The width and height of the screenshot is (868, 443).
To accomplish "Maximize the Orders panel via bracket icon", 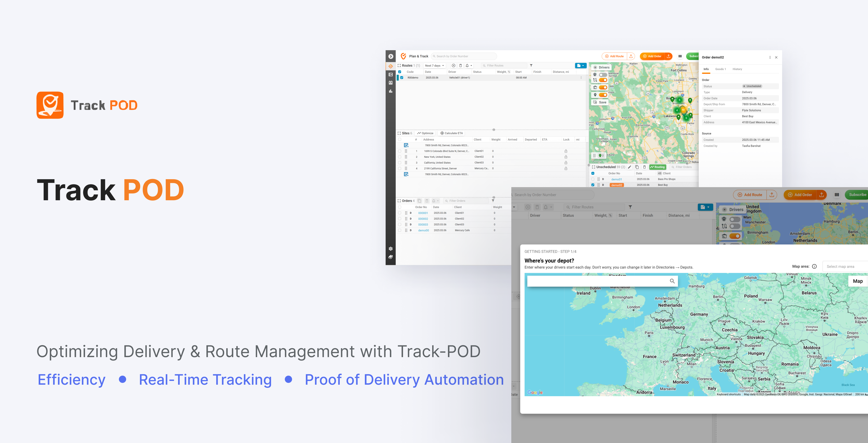I will pos(399,201).
